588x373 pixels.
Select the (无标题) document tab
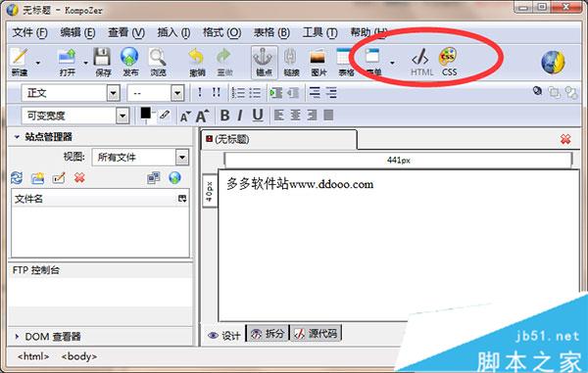(x=279, y=139)
